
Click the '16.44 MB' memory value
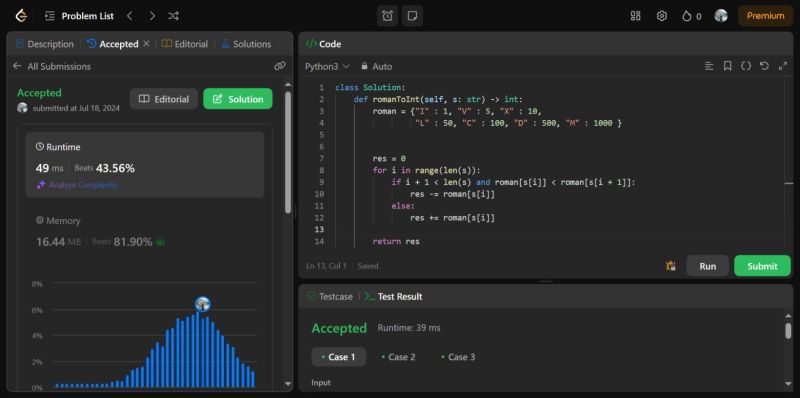(58, 242)
